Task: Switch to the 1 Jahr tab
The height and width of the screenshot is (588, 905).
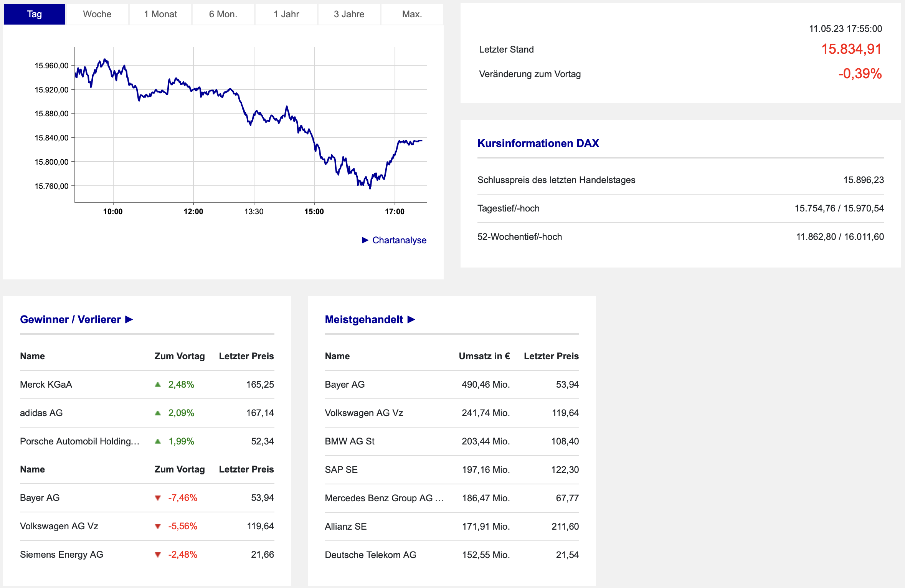Action: (286, 14)
